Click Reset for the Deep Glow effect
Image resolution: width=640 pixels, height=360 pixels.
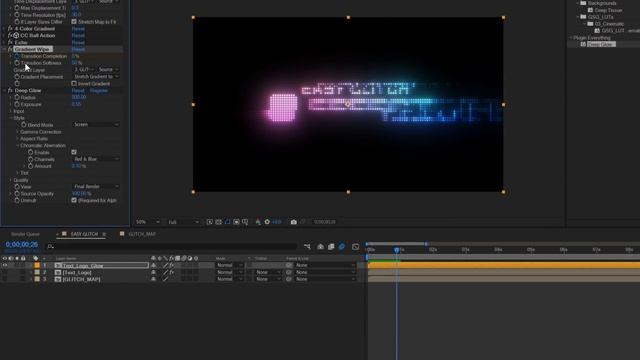click(x=78, y=91)
